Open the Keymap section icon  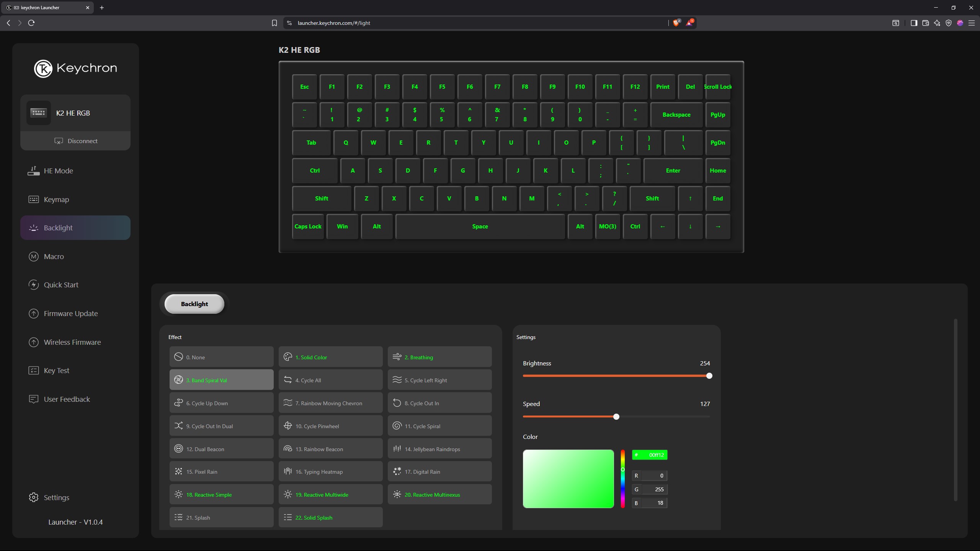point(34,199)
